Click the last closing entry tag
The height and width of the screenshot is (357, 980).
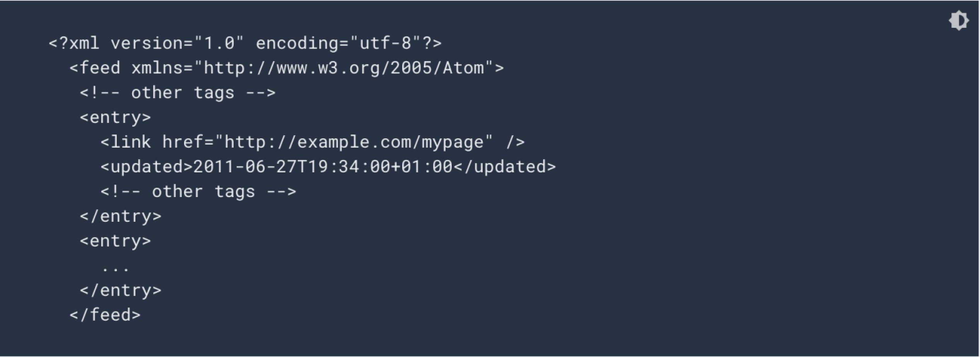[121, 291]
